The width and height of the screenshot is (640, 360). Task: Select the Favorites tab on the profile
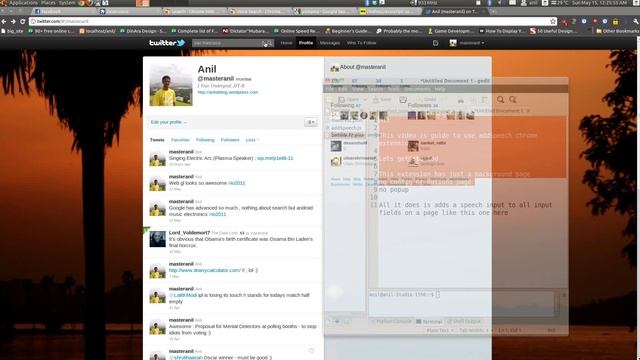point(180,140)
